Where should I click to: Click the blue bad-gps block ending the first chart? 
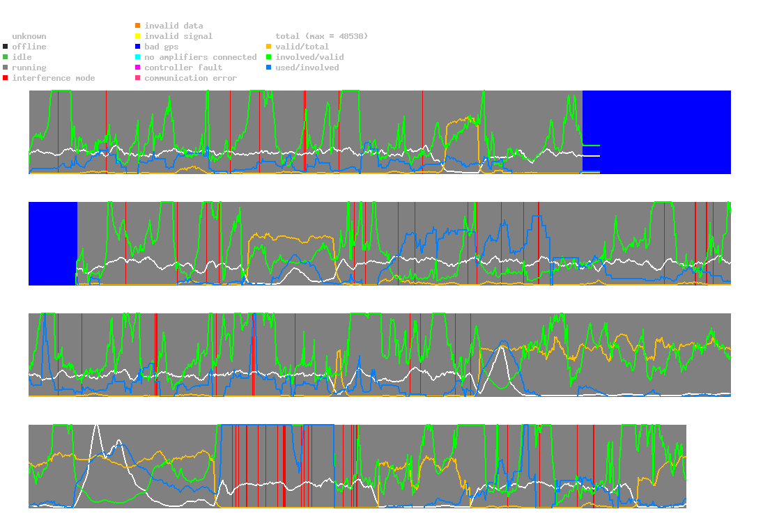click(657, 132)
